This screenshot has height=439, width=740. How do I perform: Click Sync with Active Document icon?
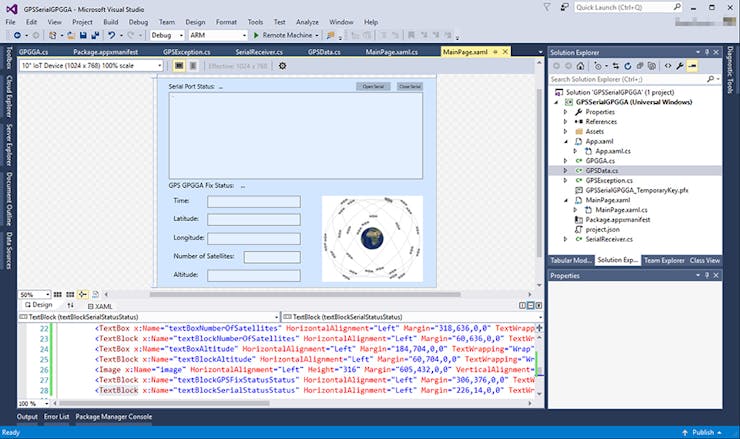(x=616, y=66)
